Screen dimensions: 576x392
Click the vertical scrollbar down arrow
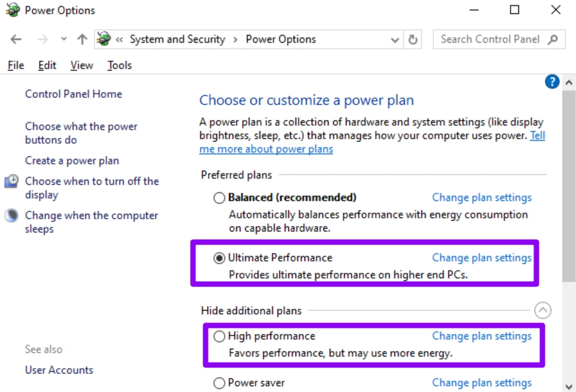pos(569,387)
